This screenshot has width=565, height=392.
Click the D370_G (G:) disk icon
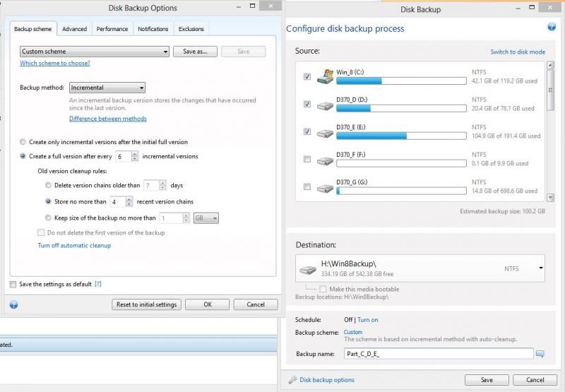pyautogui.click(x=325, y=187)
